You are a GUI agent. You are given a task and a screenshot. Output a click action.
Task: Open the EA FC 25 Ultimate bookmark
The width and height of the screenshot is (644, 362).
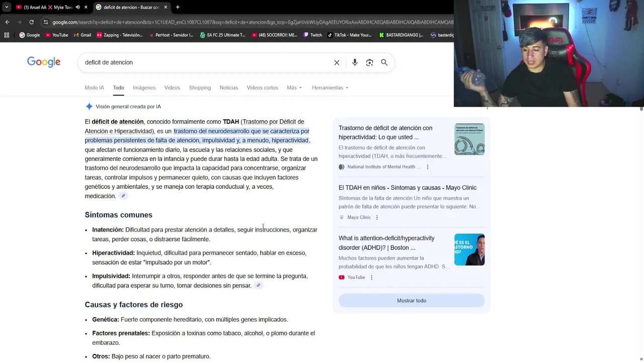[222, 35]
